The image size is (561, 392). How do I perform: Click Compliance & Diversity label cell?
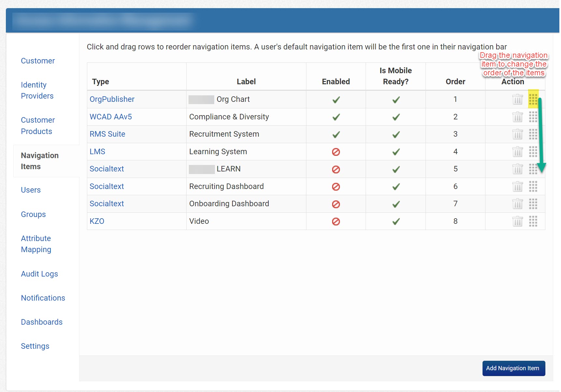point(246,117)
